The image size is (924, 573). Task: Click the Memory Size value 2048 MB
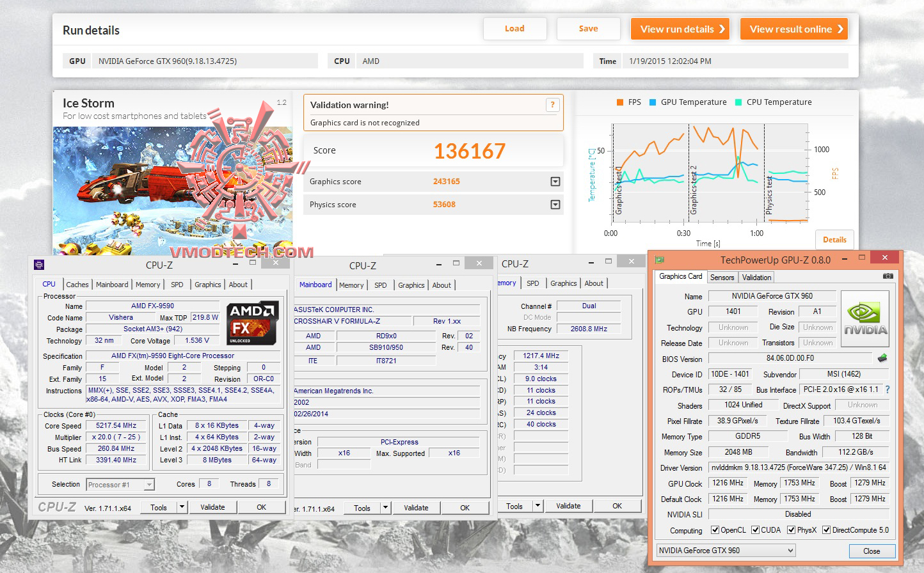[738, 452]
